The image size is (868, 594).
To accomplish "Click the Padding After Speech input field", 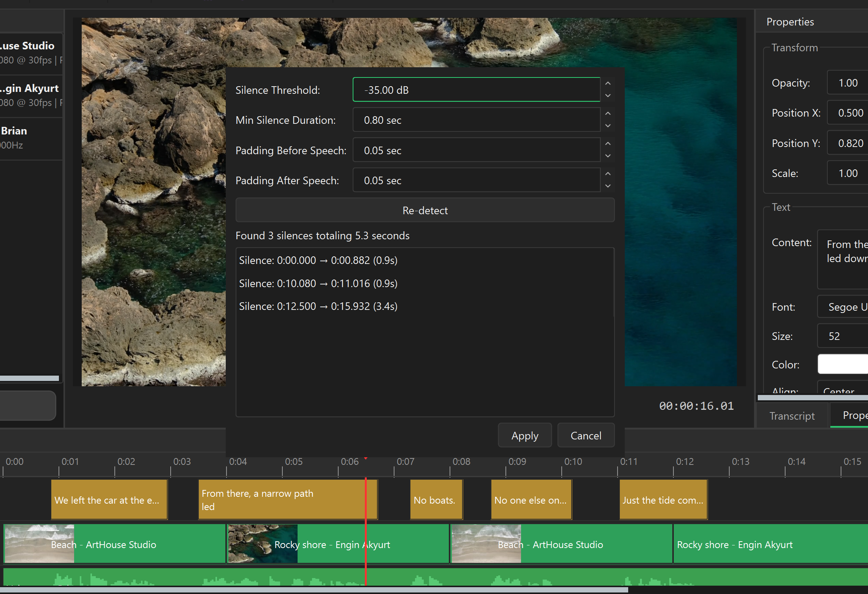I will click(x=477, y=180).
